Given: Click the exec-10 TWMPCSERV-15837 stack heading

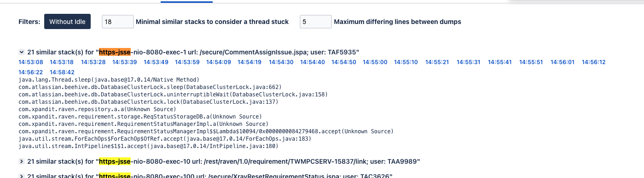Looking at the screenshot, I should 224,161.
